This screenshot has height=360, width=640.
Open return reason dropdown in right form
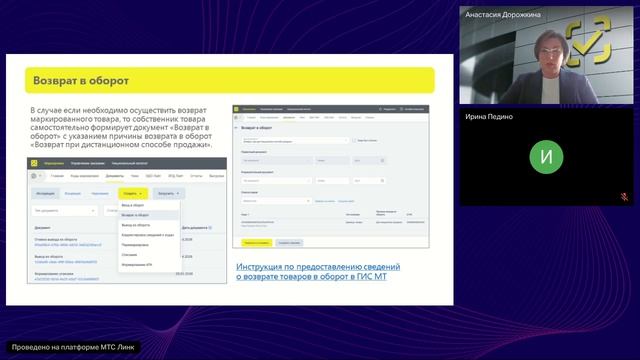(x=296, y=140)
